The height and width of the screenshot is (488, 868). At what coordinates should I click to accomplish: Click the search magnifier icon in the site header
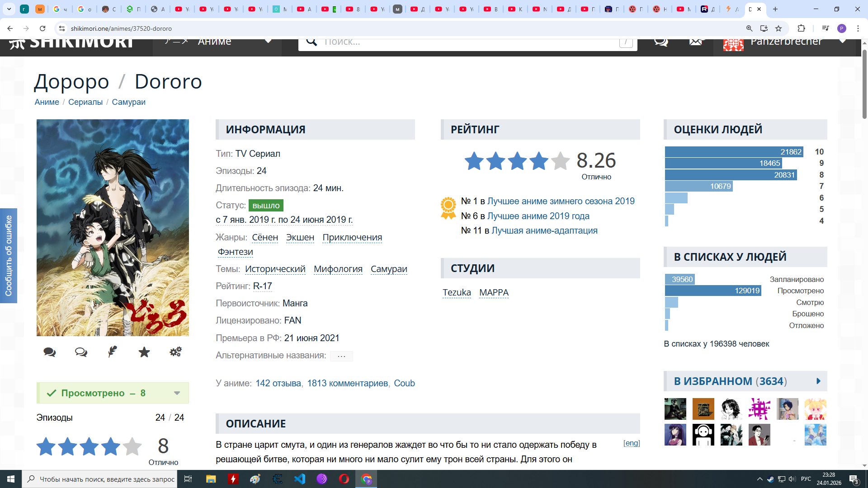pyautogui.click(x=311, y=42)
